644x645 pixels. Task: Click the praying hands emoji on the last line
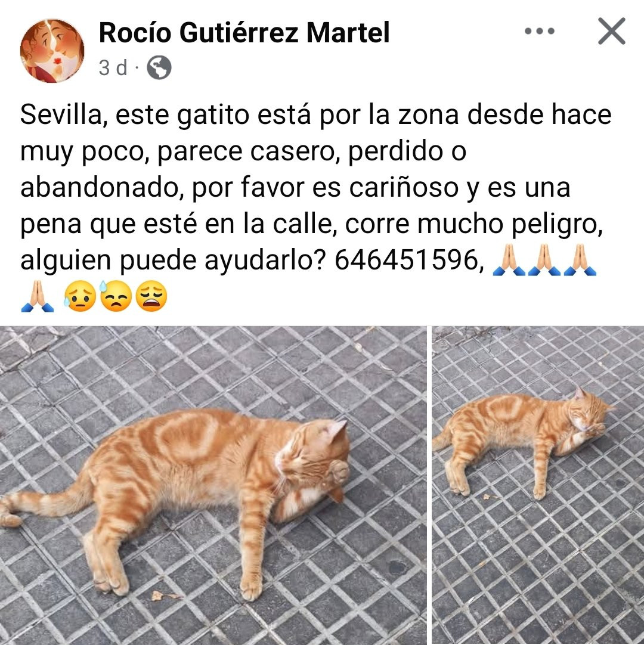tap(38, 296)
